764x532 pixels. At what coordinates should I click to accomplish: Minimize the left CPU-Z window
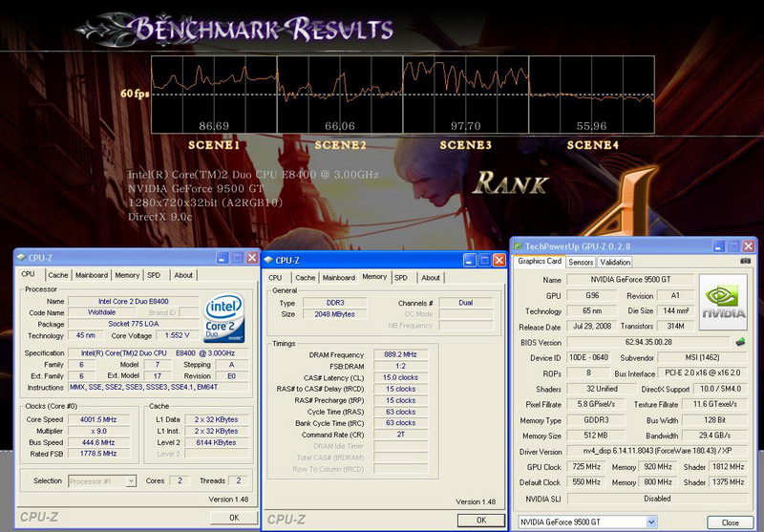click(223, 258)
